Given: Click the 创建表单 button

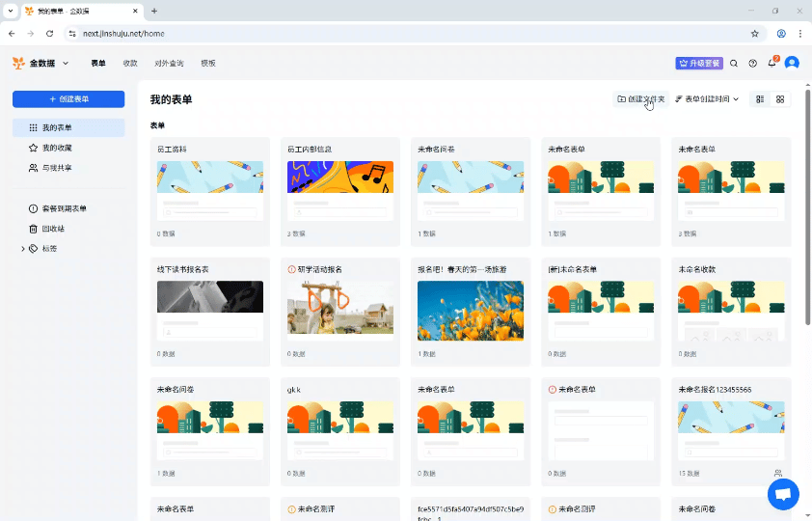Looking at the screenshot, I should click(68, 99).
